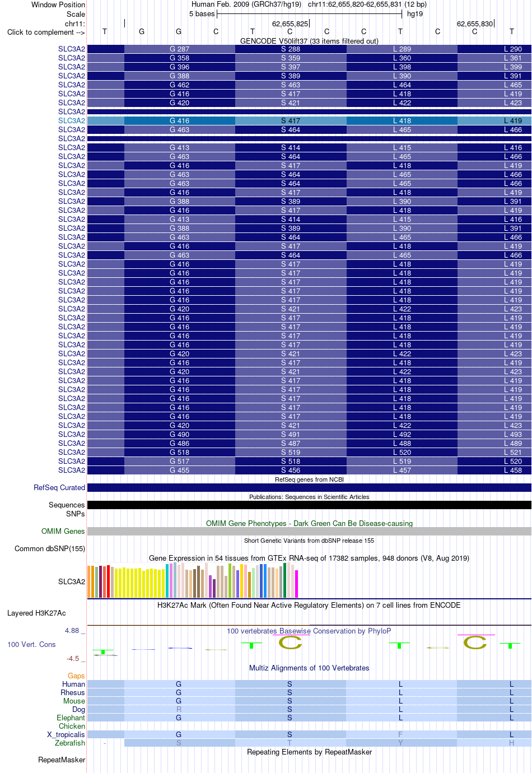Click the Dog species label
Image resolution: width=532 pixels, height=773 pixels.
coord(78,709)
